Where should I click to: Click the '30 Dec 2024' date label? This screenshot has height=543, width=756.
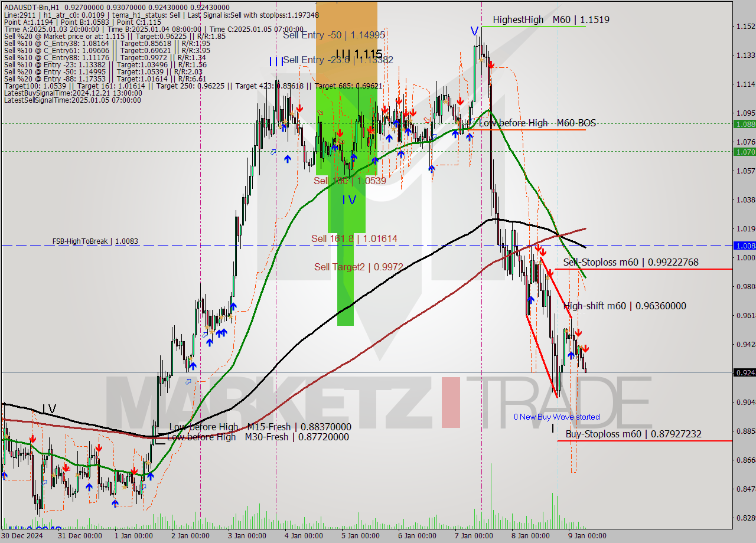coord(22,536)
